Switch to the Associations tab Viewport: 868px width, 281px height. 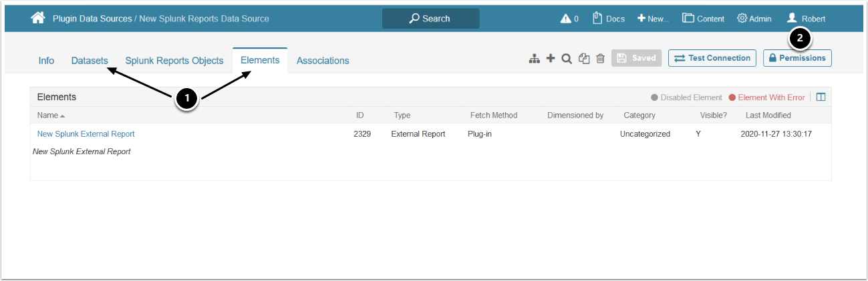[x=323, y=60]
